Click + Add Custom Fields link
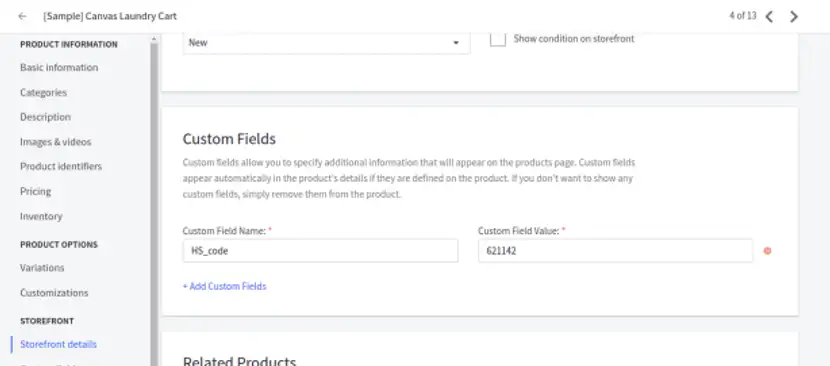This screenshot has height=366, width=830. click(x=224, y=286)
